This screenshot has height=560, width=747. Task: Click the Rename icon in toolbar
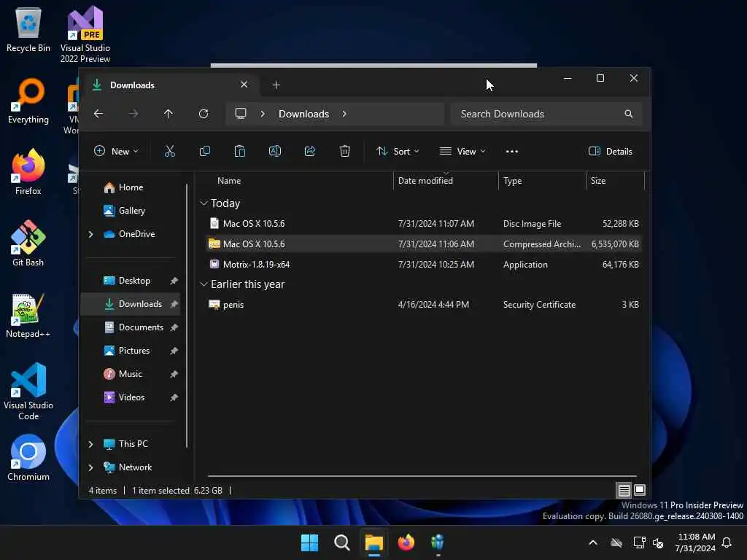(275, 152)
